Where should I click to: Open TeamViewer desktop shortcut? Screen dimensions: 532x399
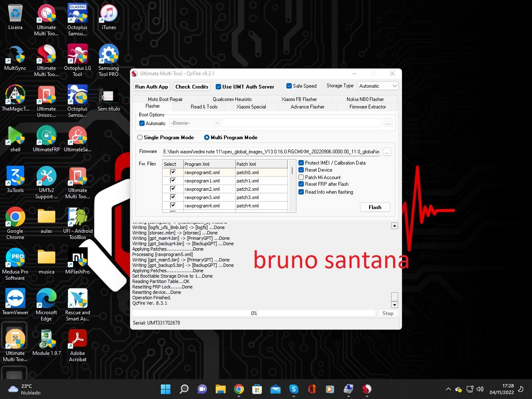(15, 302)
